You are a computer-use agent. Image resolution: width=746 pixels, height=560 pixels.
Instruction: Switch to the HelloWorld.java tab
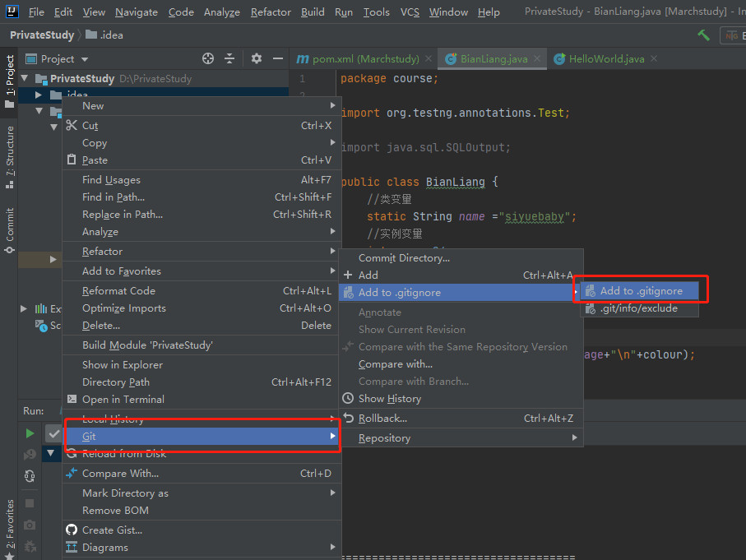pyautogui.click(x=606, y=59)
